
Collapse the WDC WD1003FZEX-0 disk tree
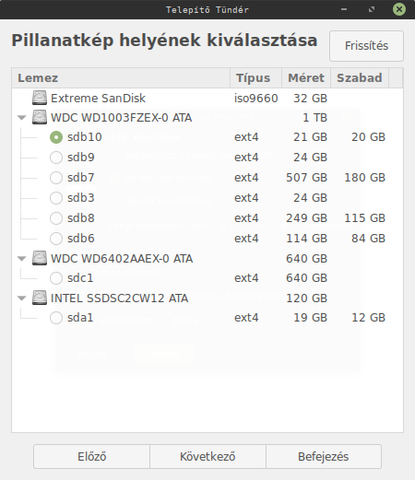[x=22, y=118]
